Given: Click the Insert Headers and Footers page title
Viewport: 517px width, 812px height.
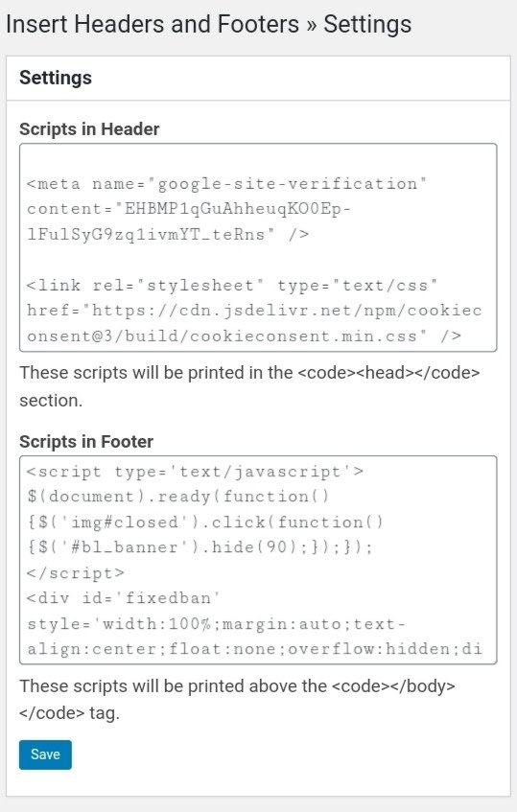Looking at the screenshot, I should [208, 24].
